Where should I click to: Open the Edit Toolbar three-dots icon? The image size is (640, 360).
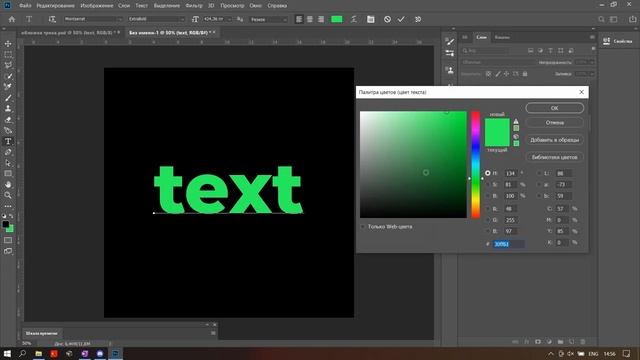point(8,206)
